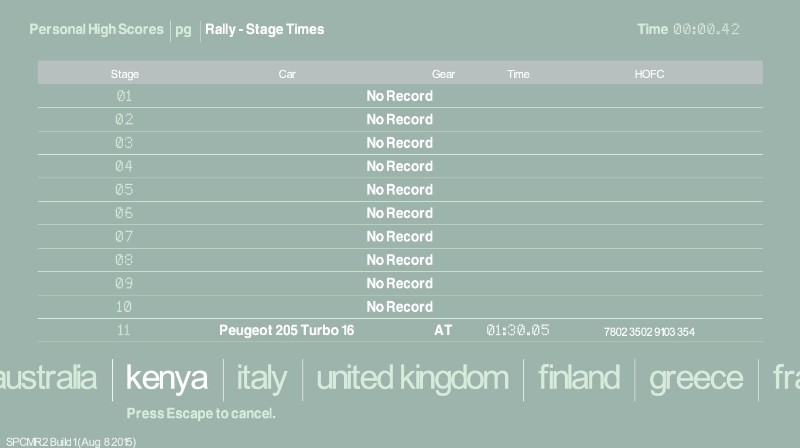Screen dimensions: 800x448
Task: Click the Stage column header
Action: 125,74
